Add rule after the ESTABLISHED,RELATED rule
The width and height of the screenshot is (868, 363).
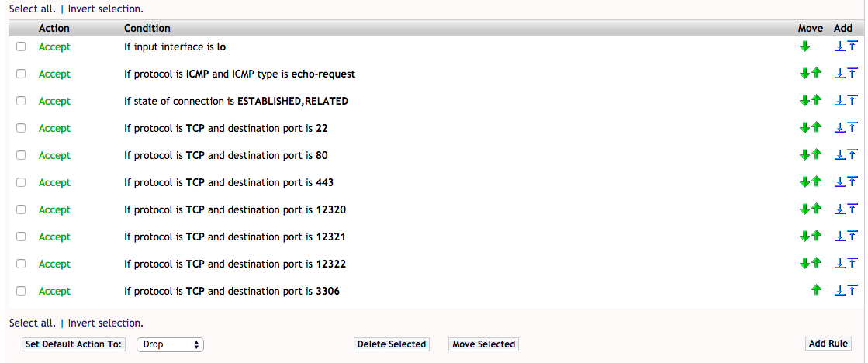[x=839, y=101]
